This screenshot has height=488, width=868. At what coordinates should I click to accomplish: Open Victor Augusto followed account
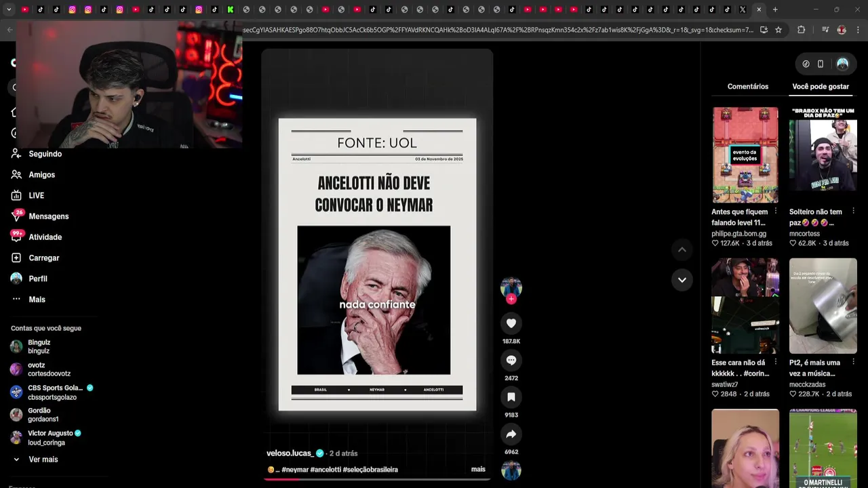[46, 437]
